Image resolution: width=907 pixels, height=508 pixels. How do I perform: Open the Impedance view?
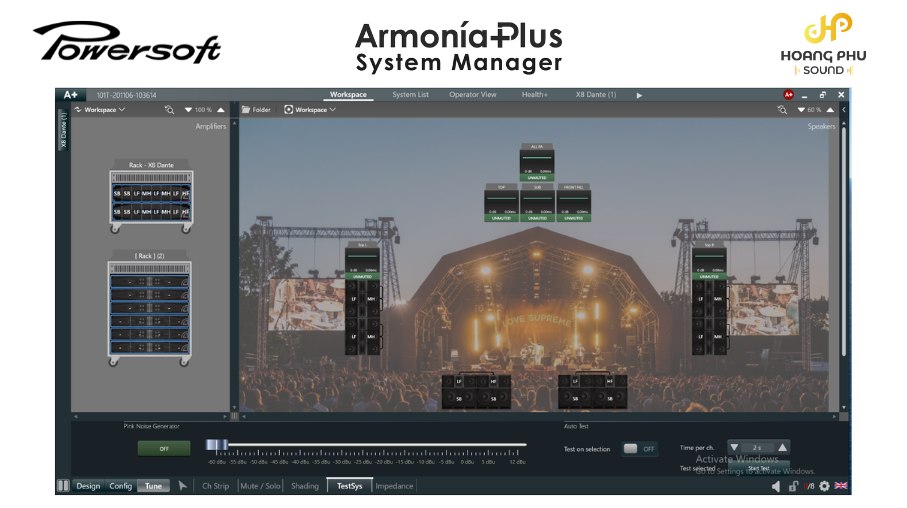pyautogui.click(x=394, y=486)
